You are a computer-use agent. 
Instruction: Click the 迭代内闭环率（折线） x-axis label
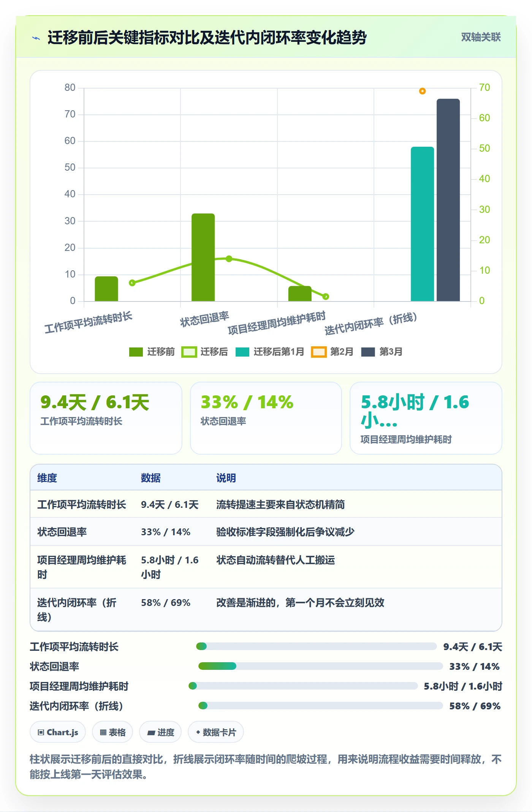(371, 324)
